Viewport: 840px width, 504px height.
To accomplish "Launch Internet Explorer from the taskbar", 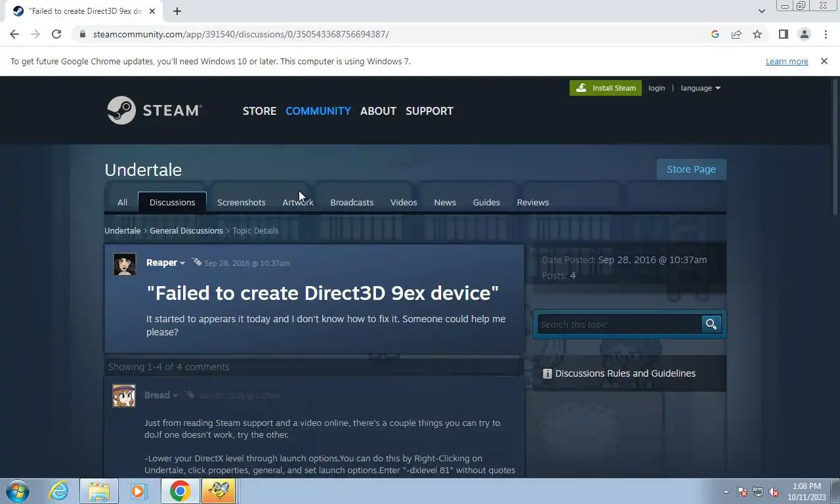I will pos(59,491).
